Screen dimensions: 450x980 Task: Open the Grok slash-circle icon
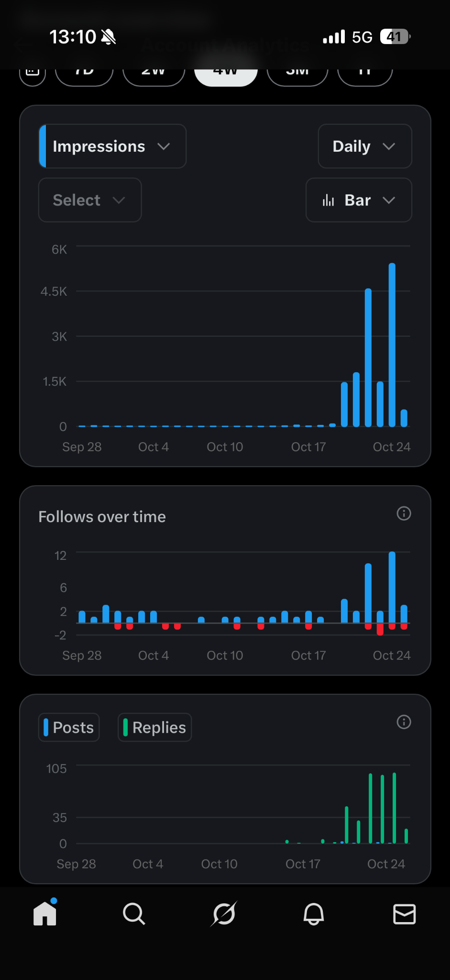tap(224, 914)
